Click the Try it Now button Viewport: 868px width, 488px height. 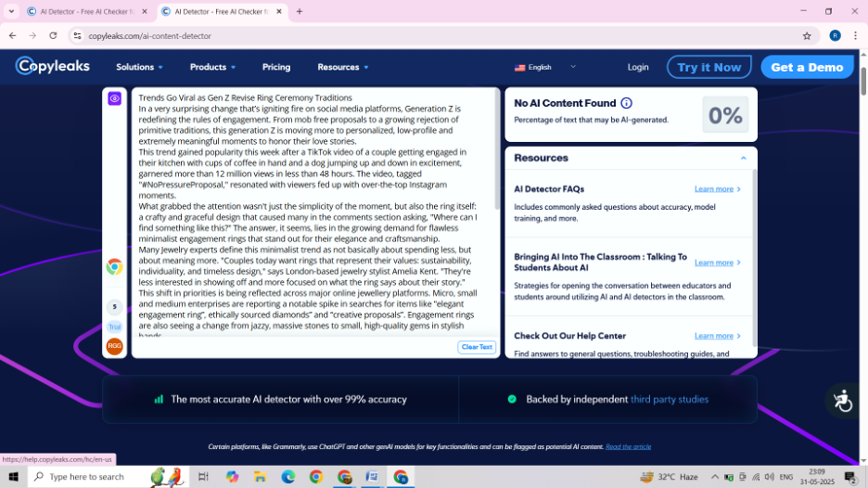[709, 67]
